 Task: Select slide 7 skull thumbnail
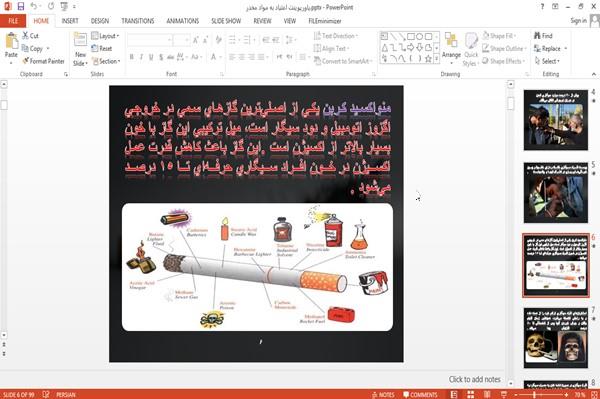[556, 338]
